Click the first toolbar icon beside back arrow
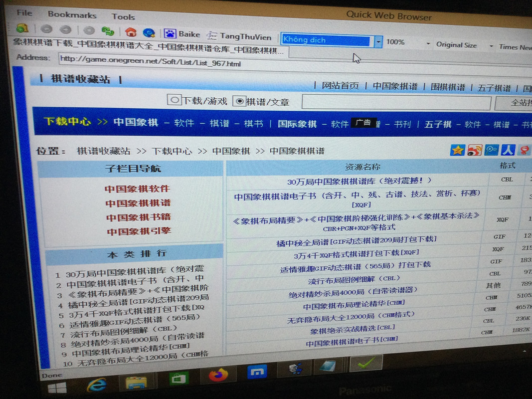Image resolution: width=532 pixels, height=399 pixels. pos(22,28)
